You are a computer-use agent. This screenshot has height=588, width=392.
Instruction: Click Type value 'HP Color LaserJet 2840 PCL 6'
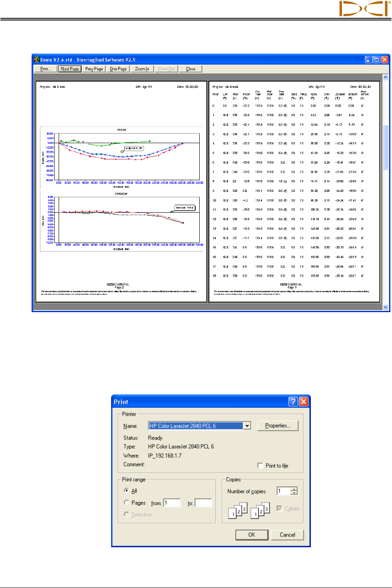[181, 447]
